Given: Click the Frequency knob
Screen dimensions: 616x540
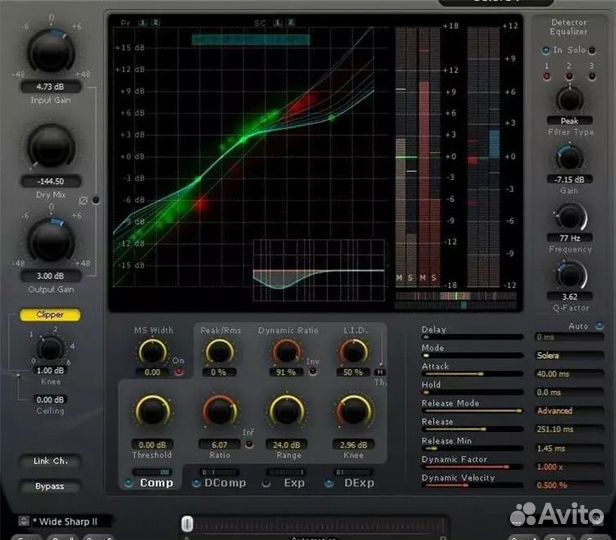Looking at the screenshot, I should [x=569, y=217].
